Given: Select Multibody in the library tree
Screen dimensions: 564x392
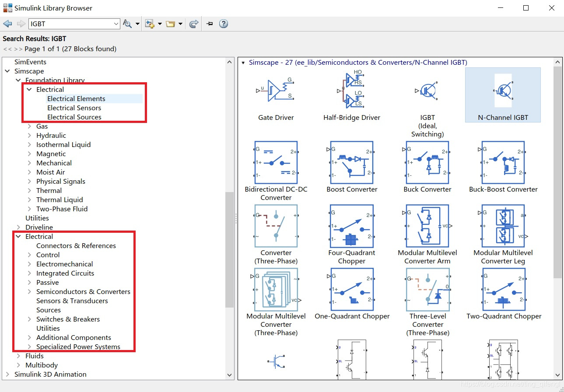Looking at the screenshot, I should 42,365.
